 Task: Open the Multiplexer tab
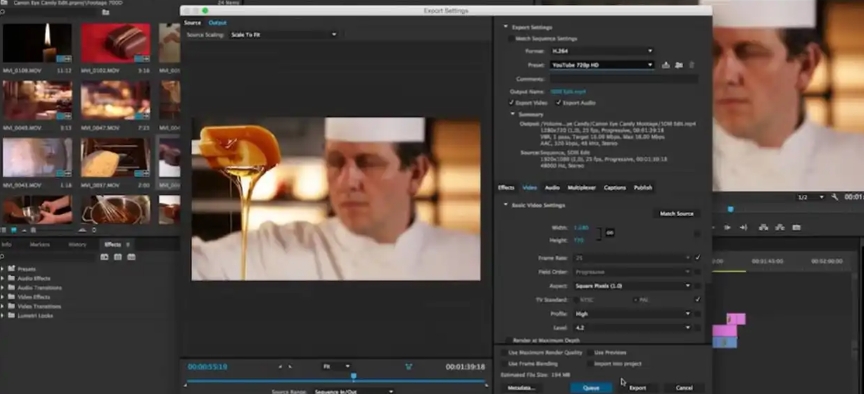coord(582,188)
